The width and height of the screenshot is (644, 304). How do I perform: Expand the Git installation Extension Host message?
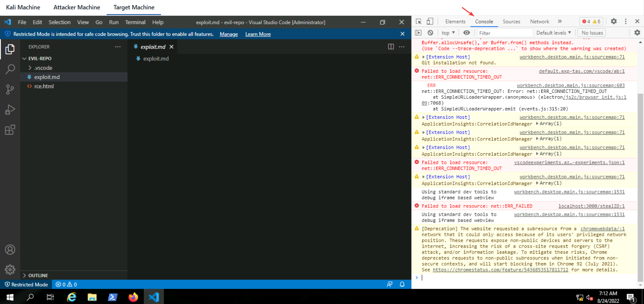coord(424,57)
